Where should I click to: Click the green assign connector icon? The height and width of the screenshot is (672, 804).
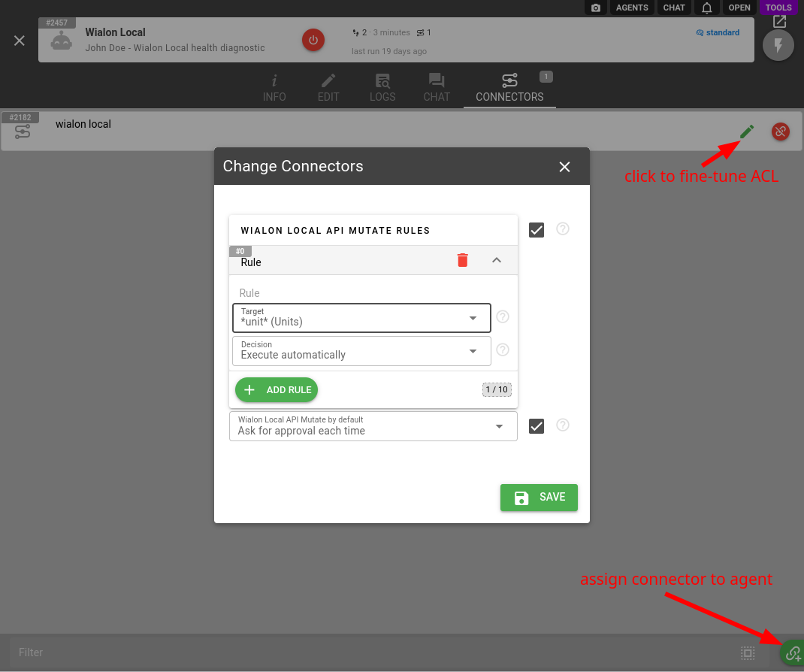pos(793,652)
